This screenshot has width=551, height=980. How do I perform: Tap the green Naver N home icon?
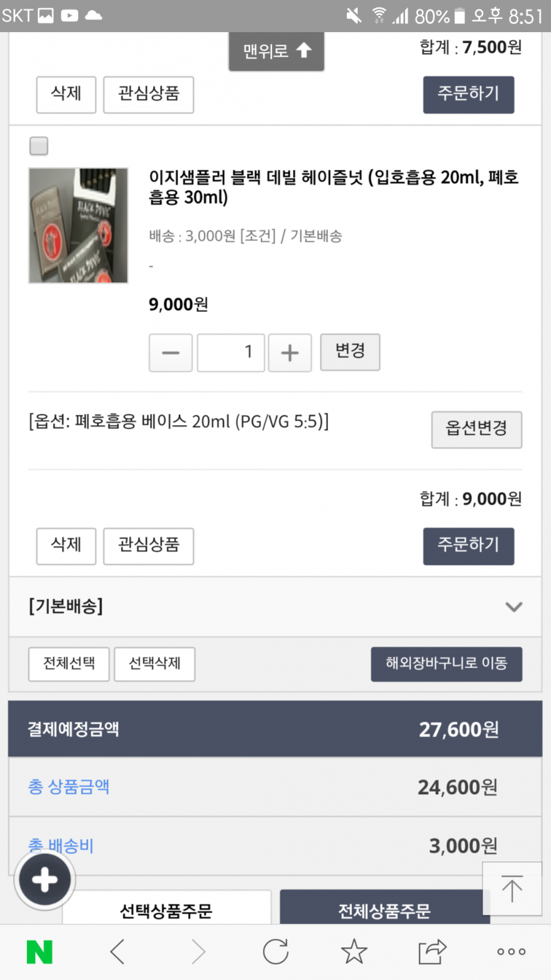tap(39, 952)
